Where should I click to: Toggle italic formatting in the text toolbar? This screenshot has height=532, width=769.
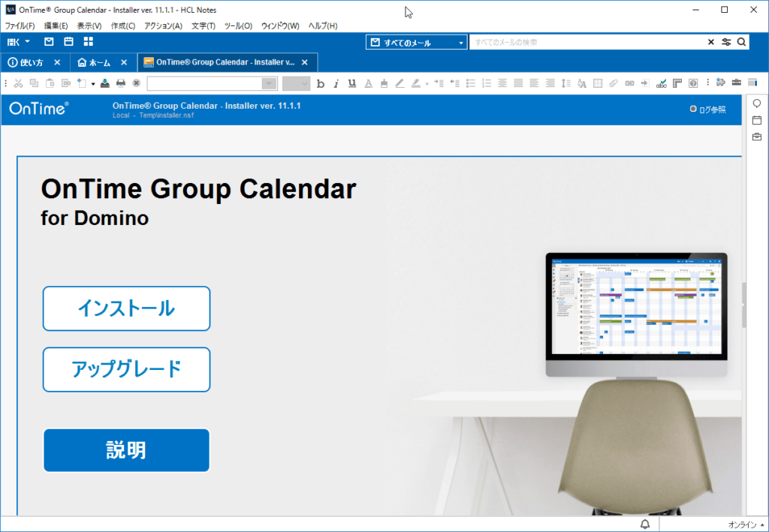pyautogui.click(x=336, y=83)
